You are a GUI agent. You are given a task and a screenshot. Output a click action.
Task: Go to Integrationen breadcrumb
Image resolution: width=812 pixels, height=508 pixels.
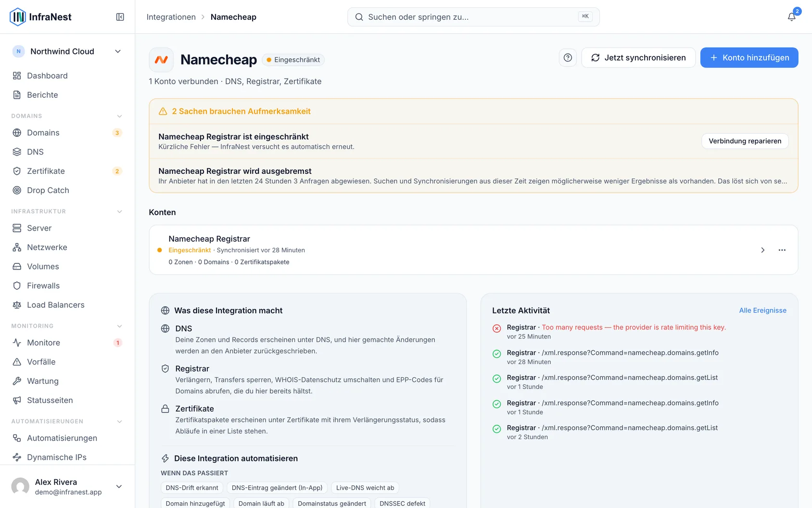point(171,17)
